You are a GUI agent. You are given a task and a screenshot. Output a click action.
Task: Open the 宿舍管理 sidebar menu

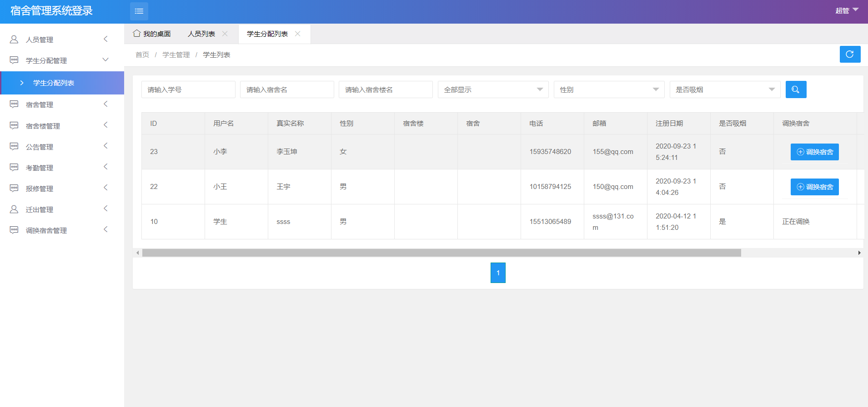point(62,104)
